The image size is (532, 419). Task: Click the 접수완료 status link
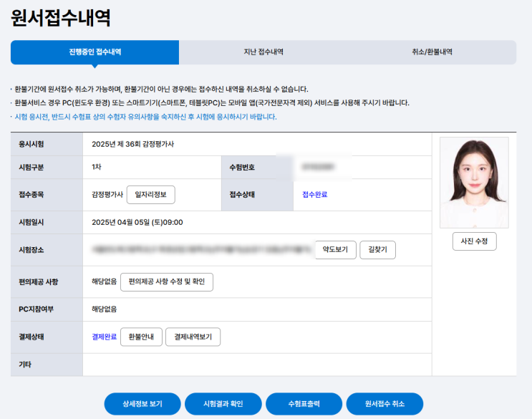click(314, 195)
